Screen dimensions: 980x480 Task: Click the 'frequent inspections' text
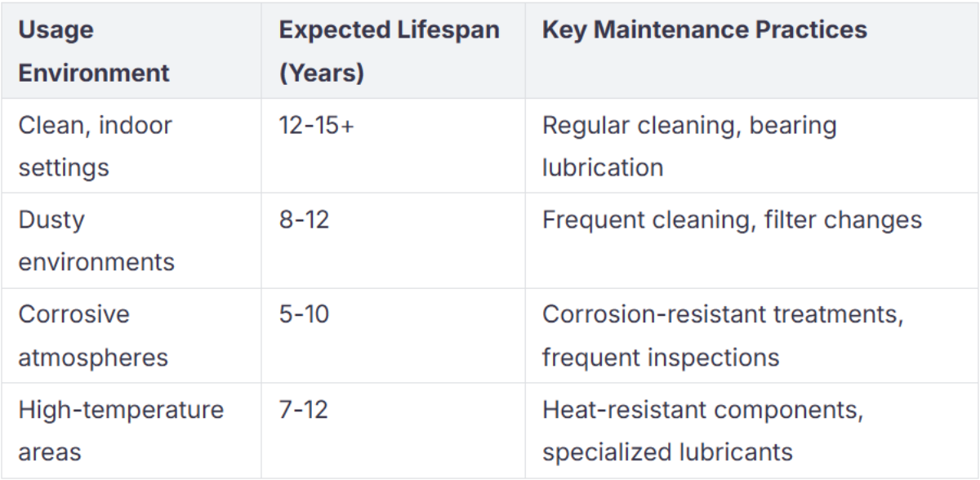click(x=660, y=357)
